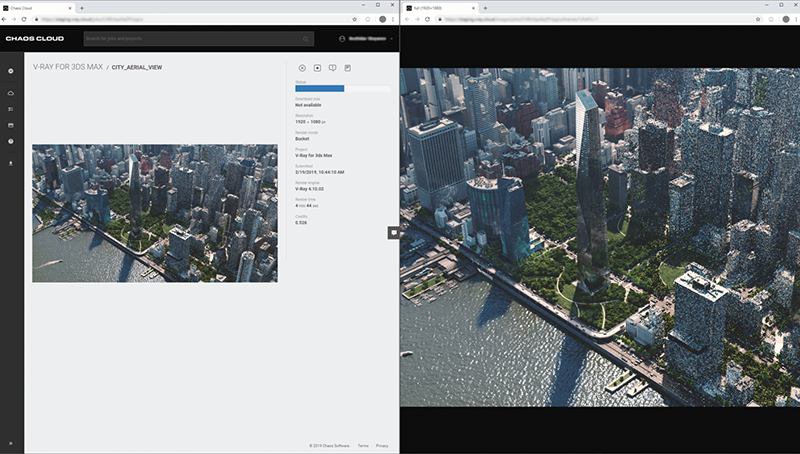The width and height of the screenshot is (800, 454).
Task: Open the feedback chat bubble button
Action: [394, 232]
